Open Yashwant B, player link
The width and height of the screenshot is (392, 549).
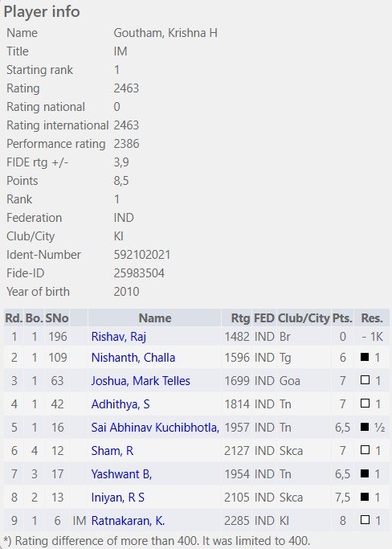[x=121, y=474]
